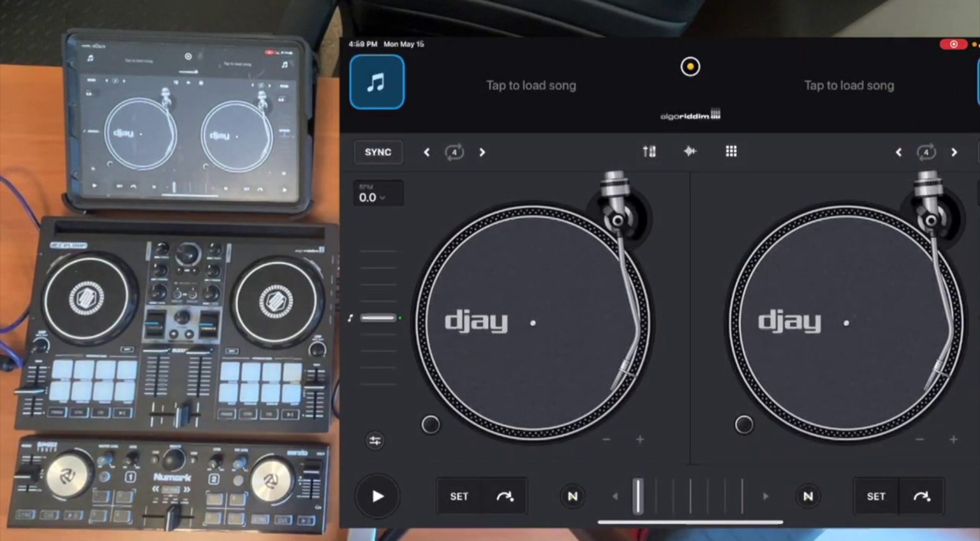
Task: Switch to the waveform view
Action: point(690,152)
